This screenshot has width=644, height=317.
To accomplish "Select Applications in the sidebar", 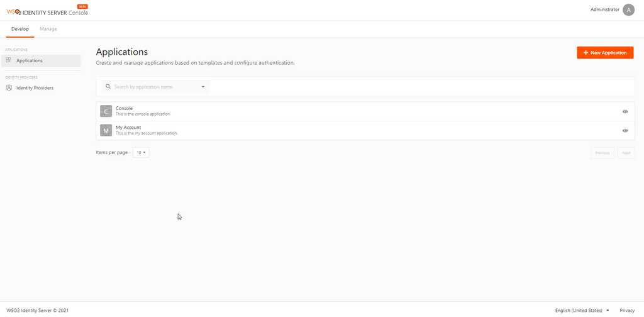I will [x=41, y=60].
